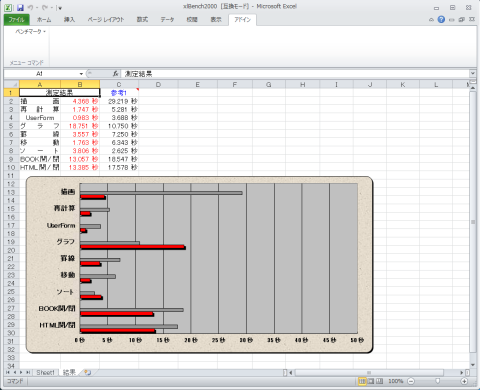Go to next sheet navigation arrow
The image size is (480, 390).
(21, 372)
